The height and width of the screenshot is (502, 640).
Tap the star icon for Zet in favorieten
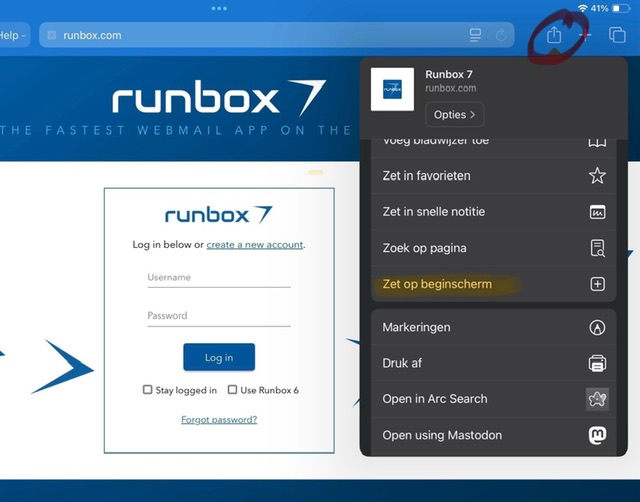597,175
